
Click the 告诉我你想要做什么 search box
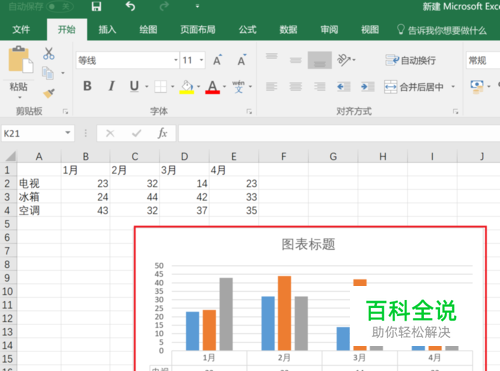(x=442, y=30)
